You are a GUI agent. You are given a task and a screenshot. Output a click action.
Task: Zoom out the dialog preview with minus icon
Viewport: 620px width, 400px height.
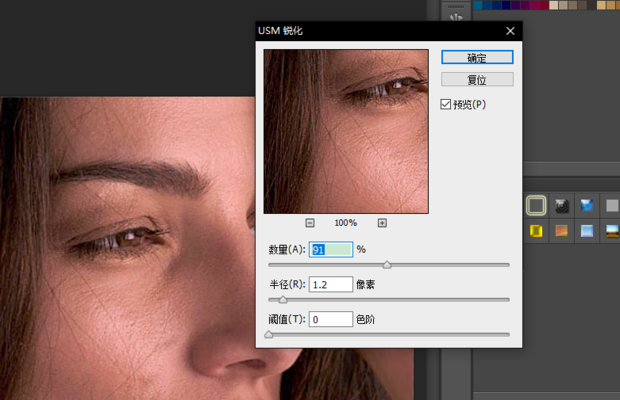coord(310,223)
